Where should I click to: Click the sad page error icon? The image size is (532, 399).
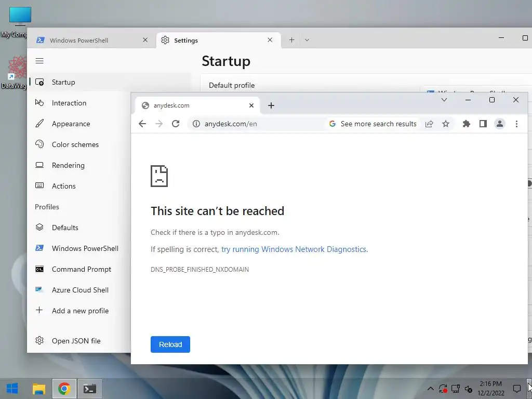point(159,176)
